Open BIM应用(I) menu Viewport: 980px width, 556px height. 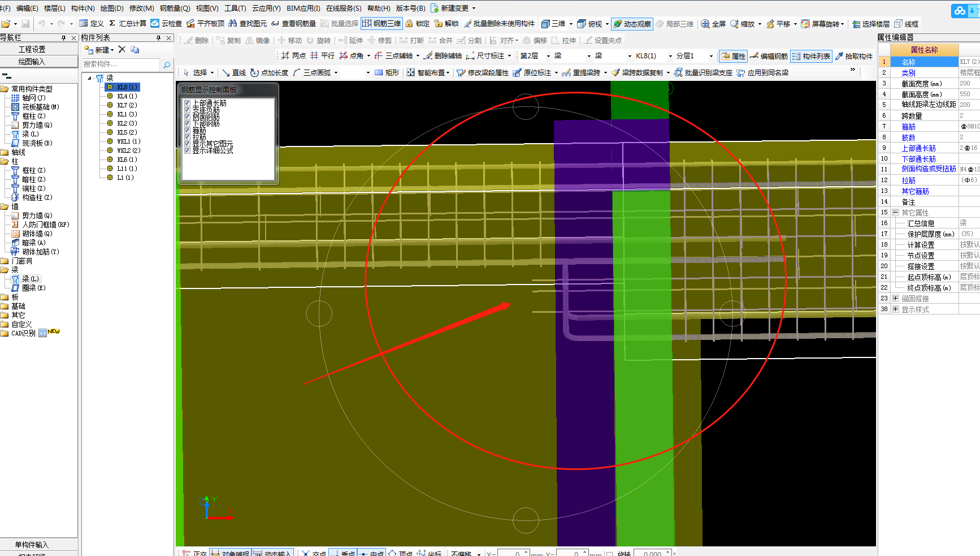click(303, 8)
